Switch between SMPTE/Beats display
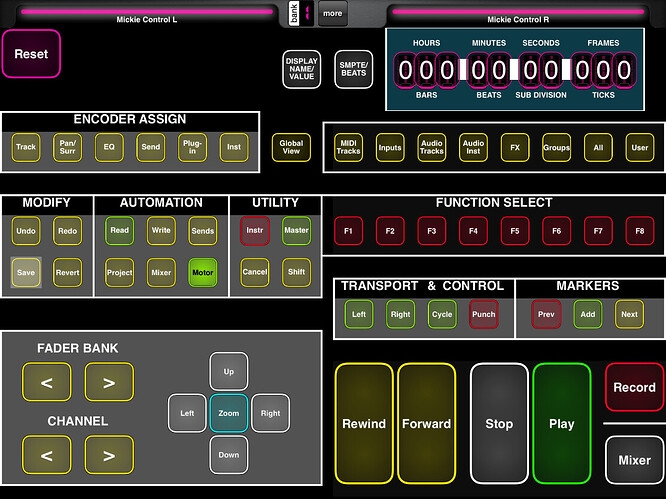Screen dimensions: 666x499 353,69
